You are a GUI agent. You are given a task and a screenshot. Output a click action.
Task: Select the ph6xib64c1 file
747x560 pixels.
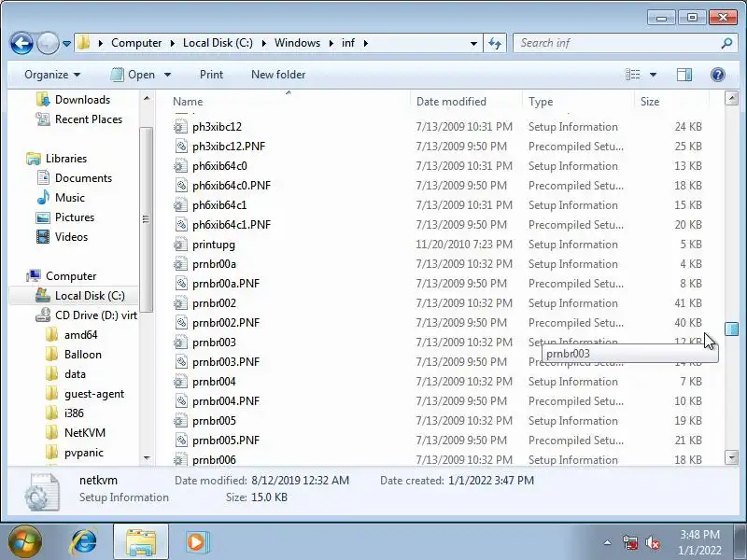click(219, 204)
